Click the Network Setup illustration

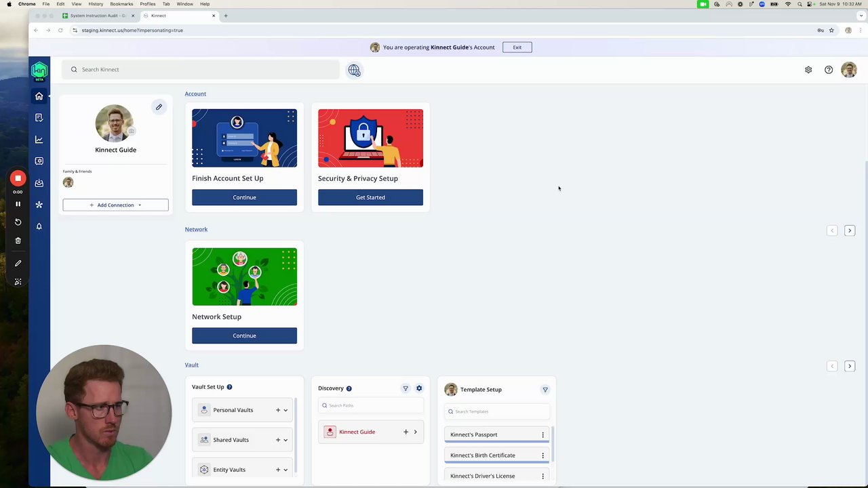tap(244, 277)
